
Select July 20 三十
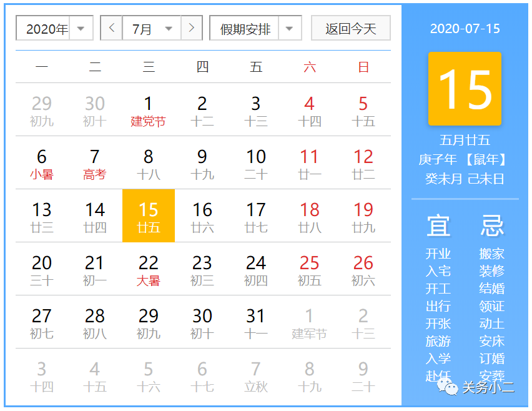tap(42, 269)
